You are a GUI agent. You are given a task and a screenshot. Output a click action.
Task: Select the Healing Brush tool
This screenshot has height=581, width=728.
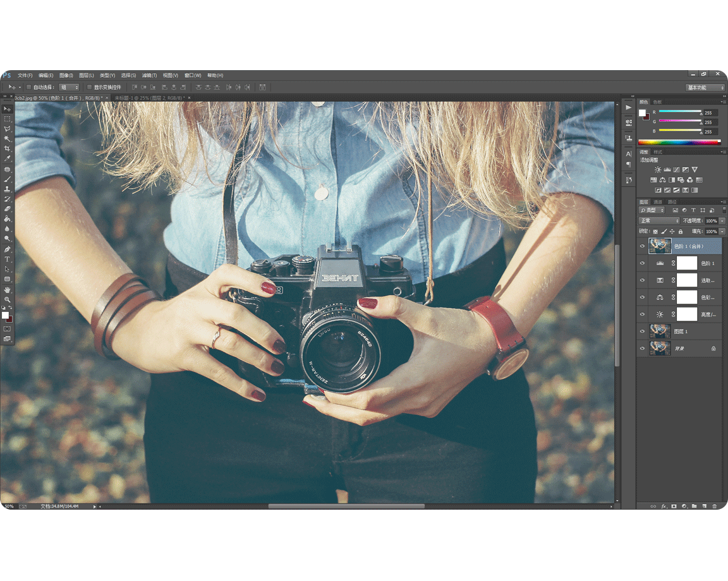point(7,169)
